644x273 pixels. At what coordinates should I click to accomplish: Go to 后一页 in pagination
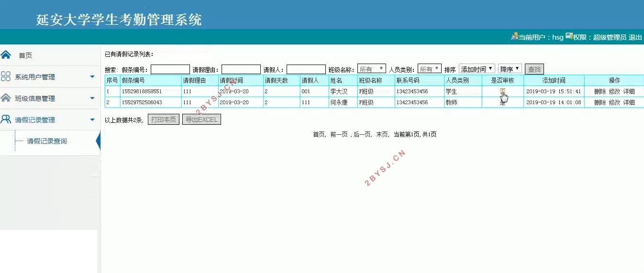(362, 135)
